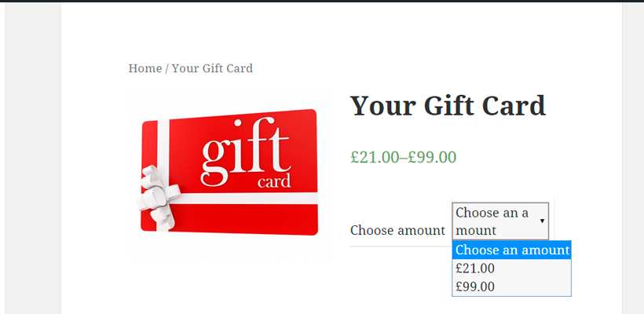This screenshot has width=644, height=314.
Task: Click the large "gift" word on the card image
Action: click(x=245, y=152)
